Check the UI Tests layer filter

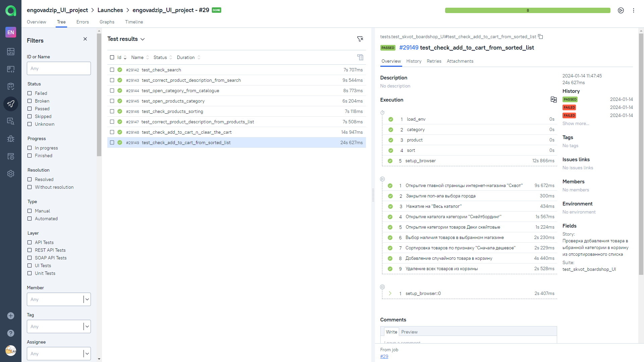30,265
